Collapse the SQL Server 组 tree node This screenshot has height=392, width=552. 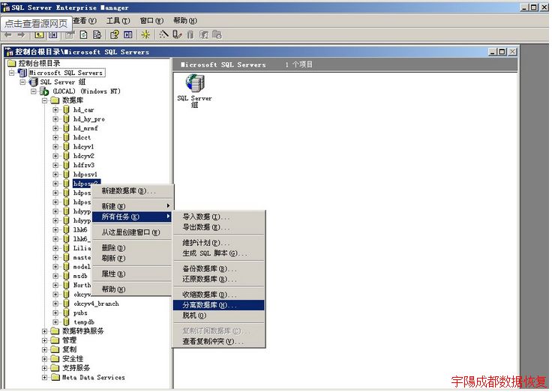pyautogui.click(x=23, y=82)
